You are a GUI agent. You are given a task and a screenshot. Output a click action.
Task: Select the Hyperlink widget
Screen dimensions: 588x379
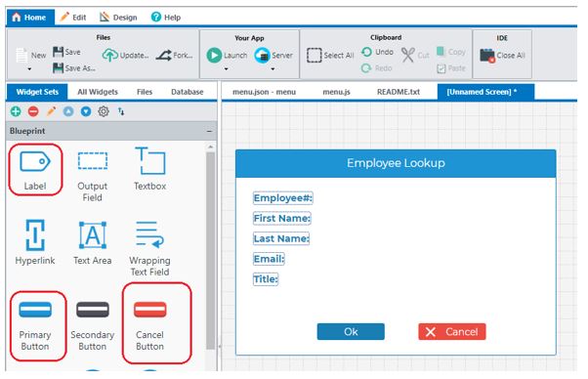[35, 242]
